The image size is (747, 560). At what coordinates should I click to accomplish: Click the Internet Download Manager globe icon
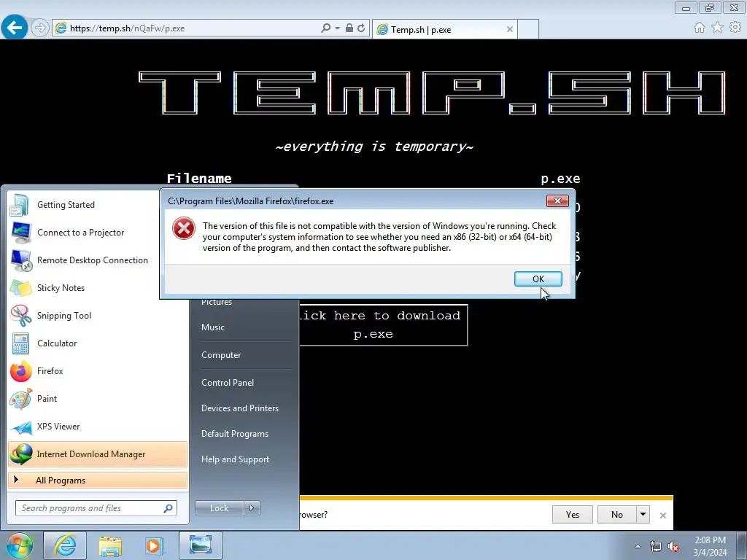(x=21, y=454)
